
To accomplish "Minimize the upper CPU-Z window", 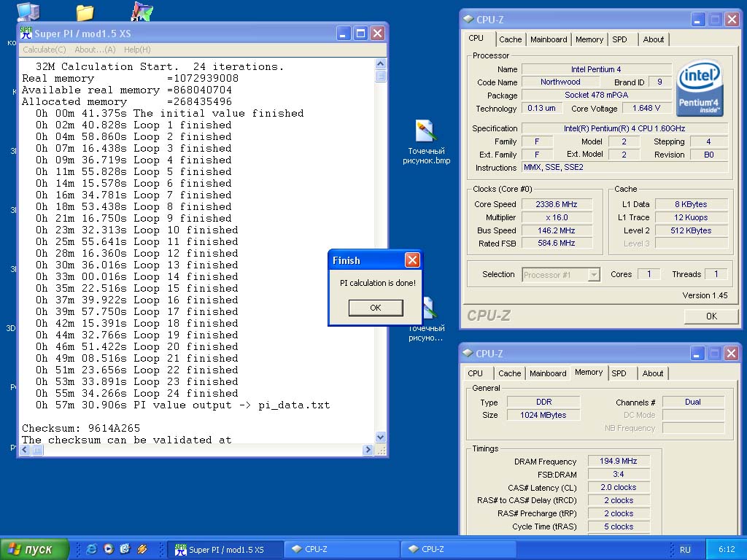I will (x=698, y=20).
